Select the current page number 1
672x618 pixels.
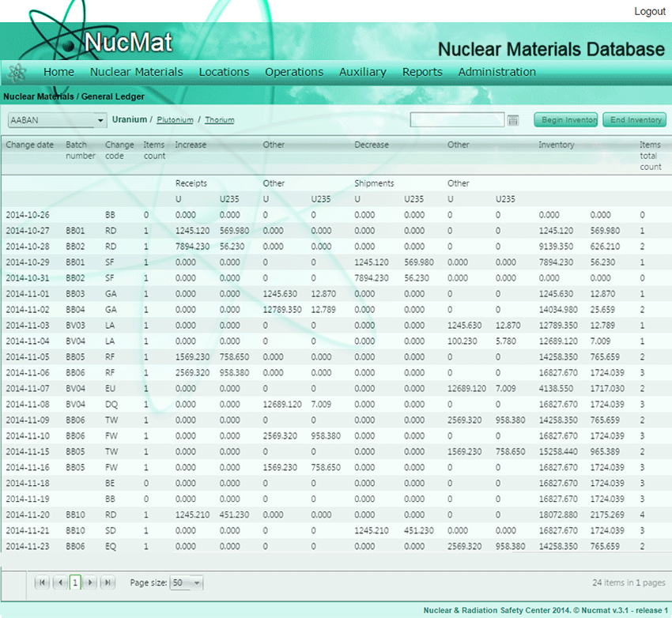(75, 582)
